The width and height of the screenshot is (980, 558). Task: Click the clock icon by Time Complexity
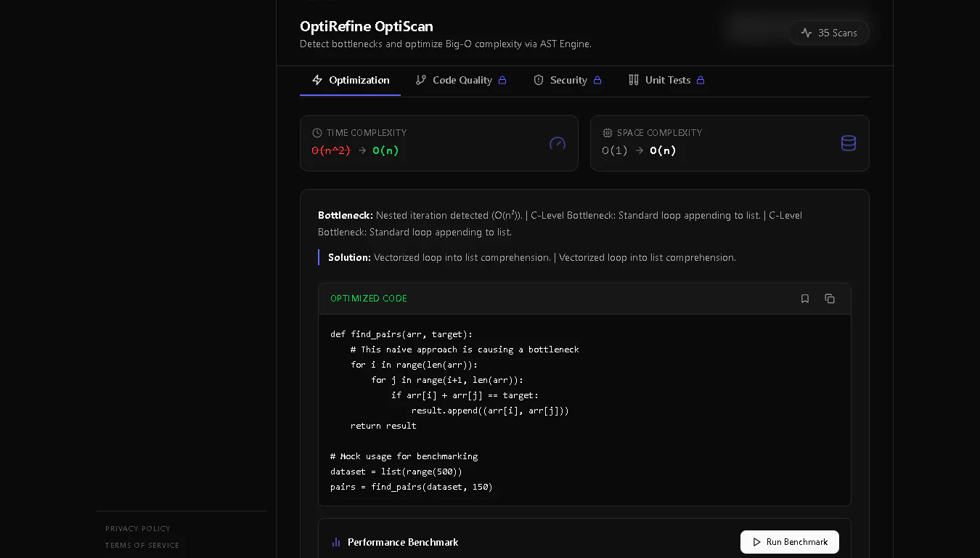(317, 133)
